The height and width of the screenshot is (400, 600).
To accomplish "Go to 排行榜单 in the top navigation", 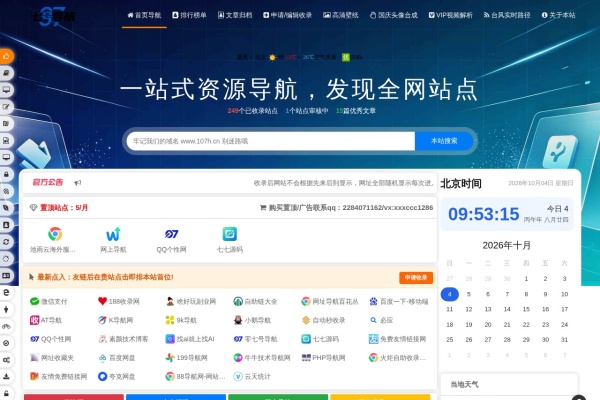I will click(x=189, y=15).
